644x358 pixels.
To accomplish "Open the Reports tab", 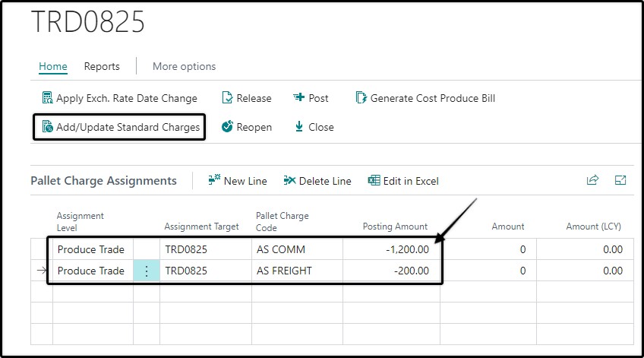I will 102,67.
